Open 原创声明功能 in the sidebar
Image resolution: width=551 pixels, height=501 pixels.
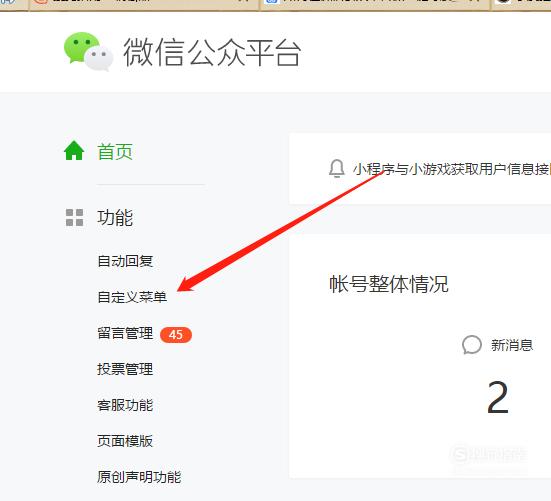pos(139,477)
